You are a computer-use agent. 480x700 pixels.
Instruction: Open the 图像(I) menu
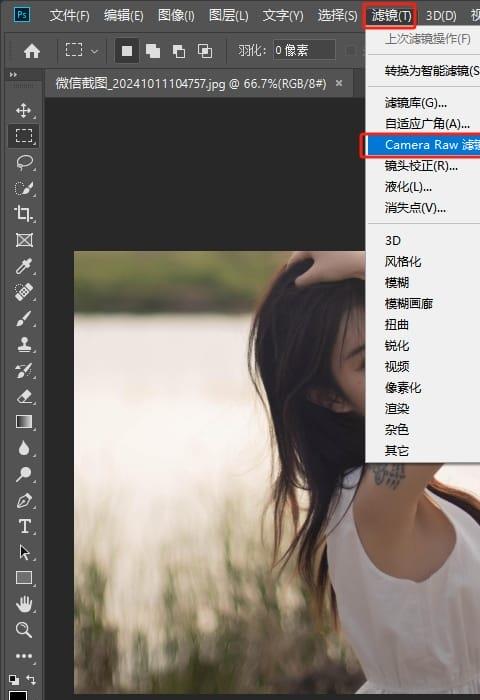pyautogui.click(x=176, y=16)
